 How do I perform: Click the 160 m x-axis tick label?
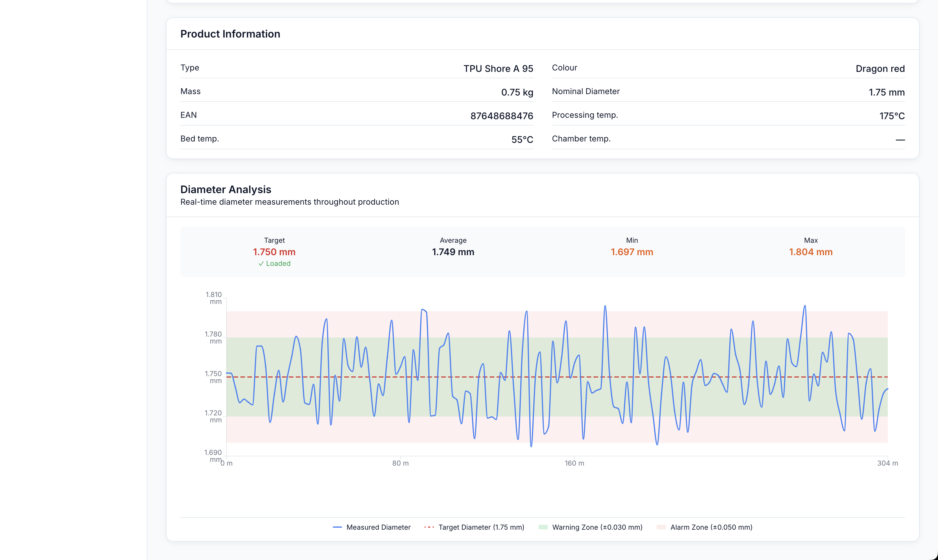[x=574, y=463]
